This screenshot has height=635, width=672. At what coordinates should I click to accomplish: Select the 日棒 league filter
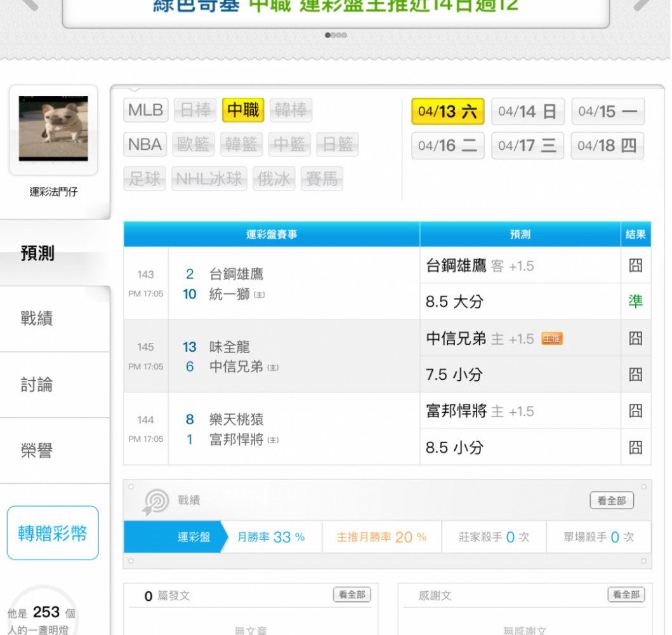[195, 110]
